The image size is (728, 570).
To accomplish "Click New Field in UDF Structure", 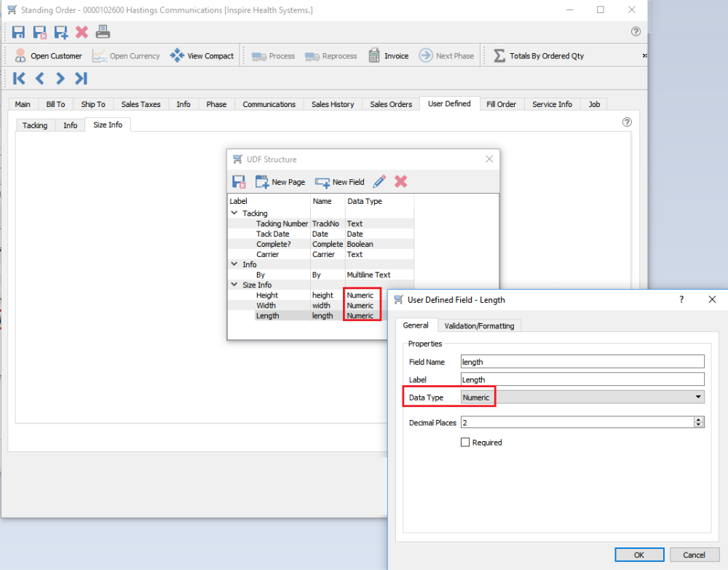I will point(339,182).
